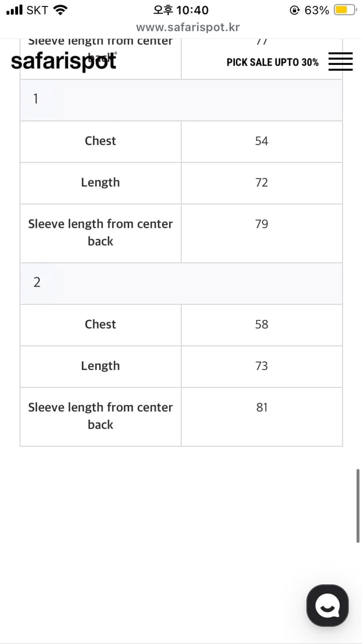Open the chat support widget
Image resolution: width=362 pixels, height=644 pixels.
pos(328,606)
